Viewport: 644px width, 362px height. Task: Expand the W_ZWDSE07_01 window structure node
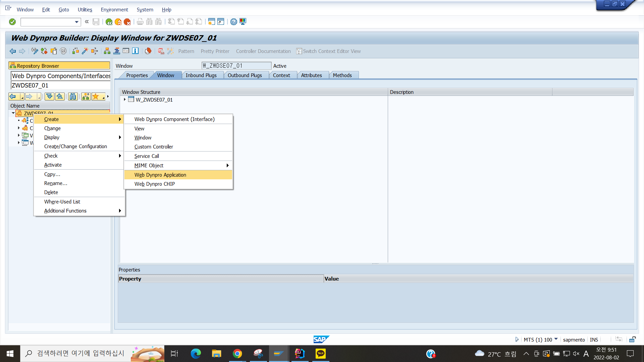[x=124, y=100]
